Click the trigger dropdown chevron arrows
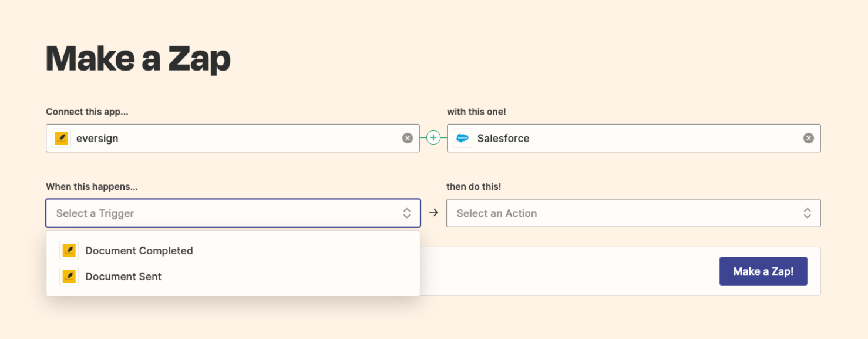 (x=406, y=213)
